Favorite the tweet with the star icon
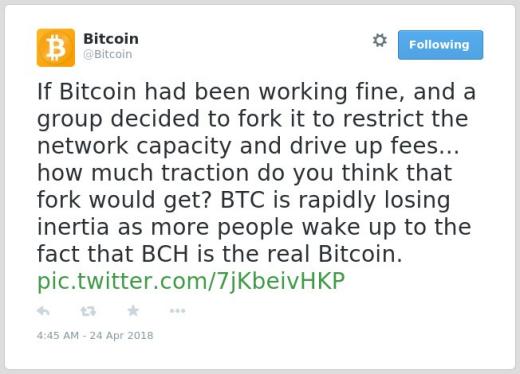520x374 pixels. coord(133,311)
